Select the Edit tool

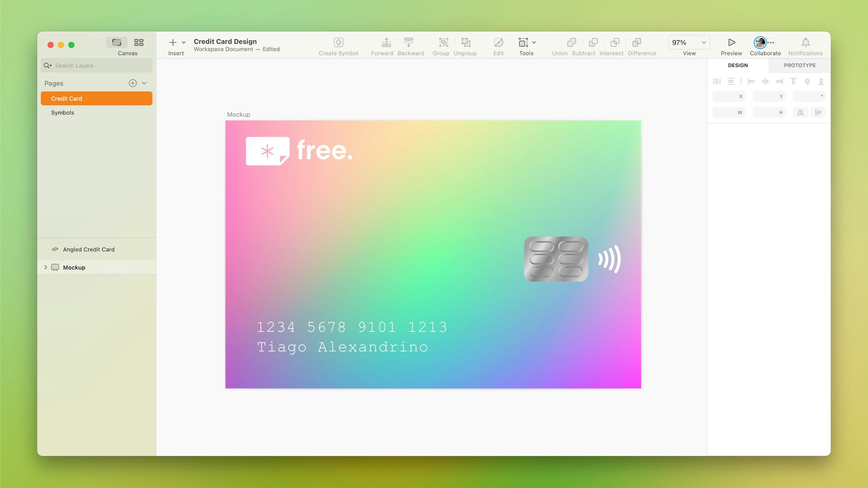click(x=498, y=45)
